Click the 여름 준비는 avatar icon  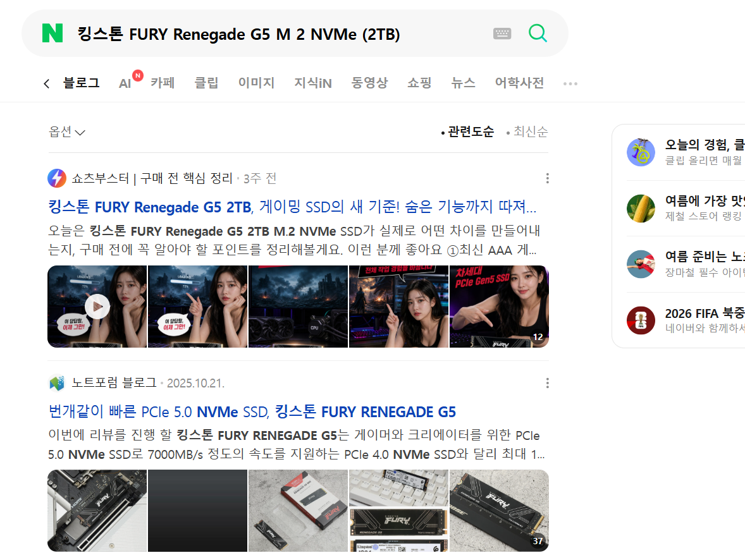pos(641,264)
